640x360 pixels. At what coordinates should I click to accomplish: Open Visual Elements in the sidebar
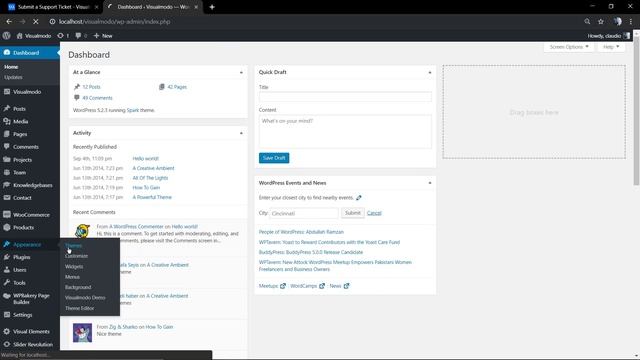[x=31, y=332]
